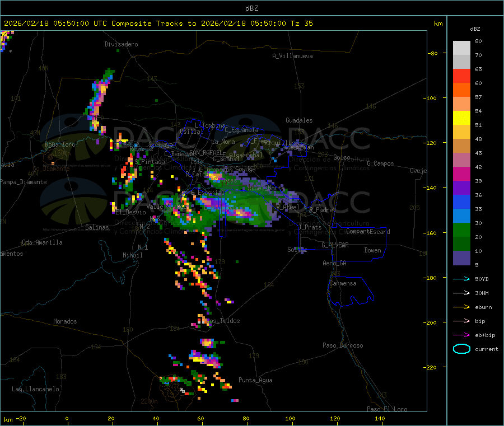504x426 pixels.
Task: Click the cyan 50YD track arrow in legend
Action: (x=461, y=279)
